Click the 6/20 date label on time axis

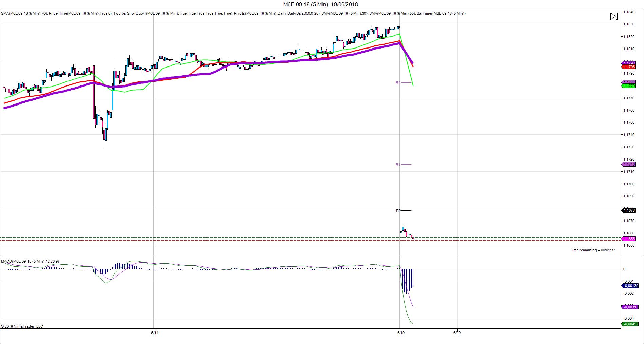pyautogui.click(x=457, y=333)
